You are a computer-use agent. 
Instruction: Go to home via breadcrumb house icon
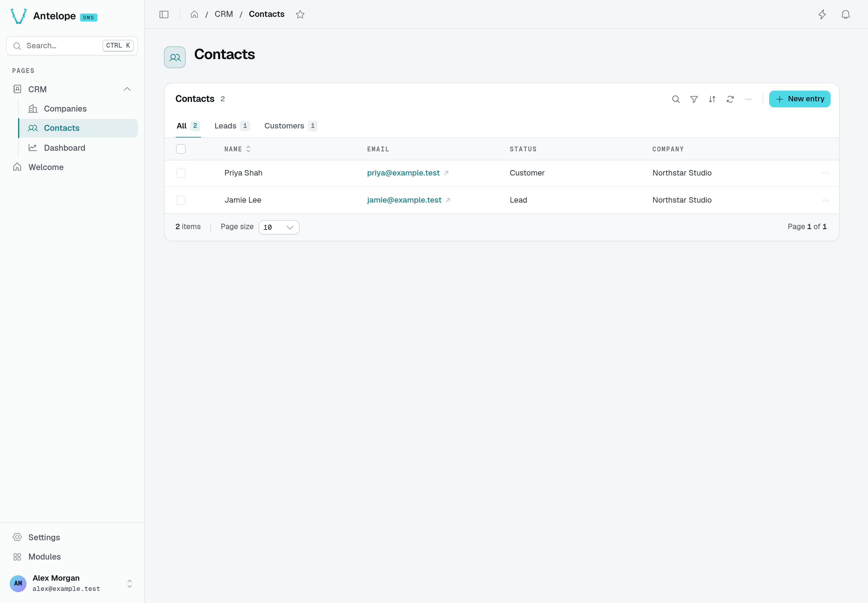pyautogui.click(x=194, y=14)
